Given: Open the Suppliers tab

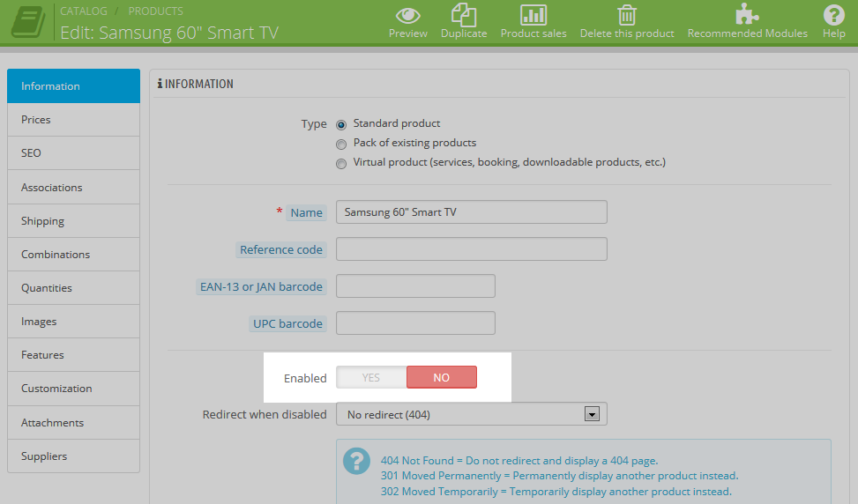Looking at the screenshot, I should point(73,456).
